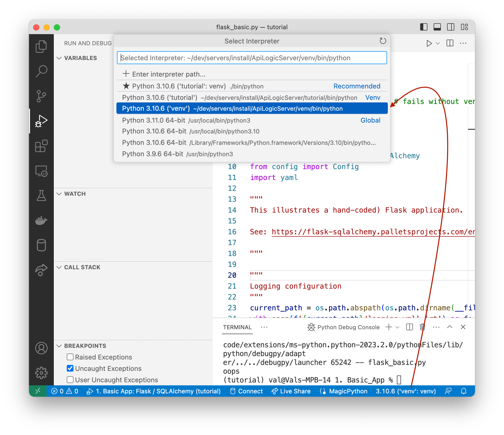504x435 pixels.
Task: Click the refresh icon in Select Interpreter dialog
Action: (x=383, y=41)
